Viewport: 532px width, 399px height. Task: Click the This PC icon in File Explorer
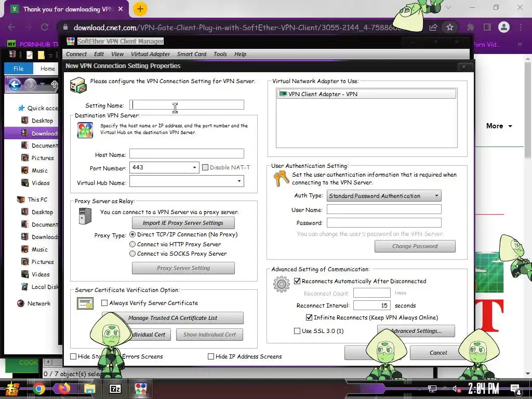tap(21, 199)
